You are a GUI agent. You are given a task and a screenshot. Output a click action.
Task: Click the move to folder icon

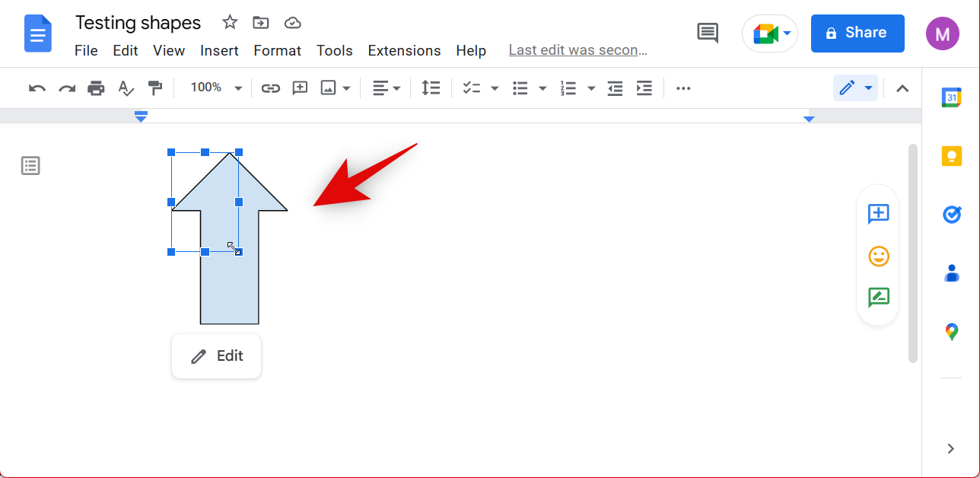coord(261,23)
